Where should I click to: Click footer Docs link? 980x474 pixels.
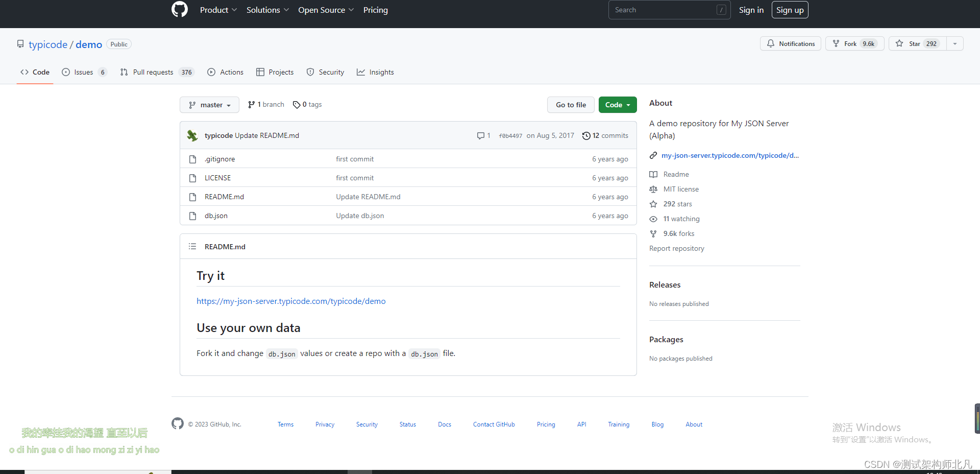click(x=445, y=424)
